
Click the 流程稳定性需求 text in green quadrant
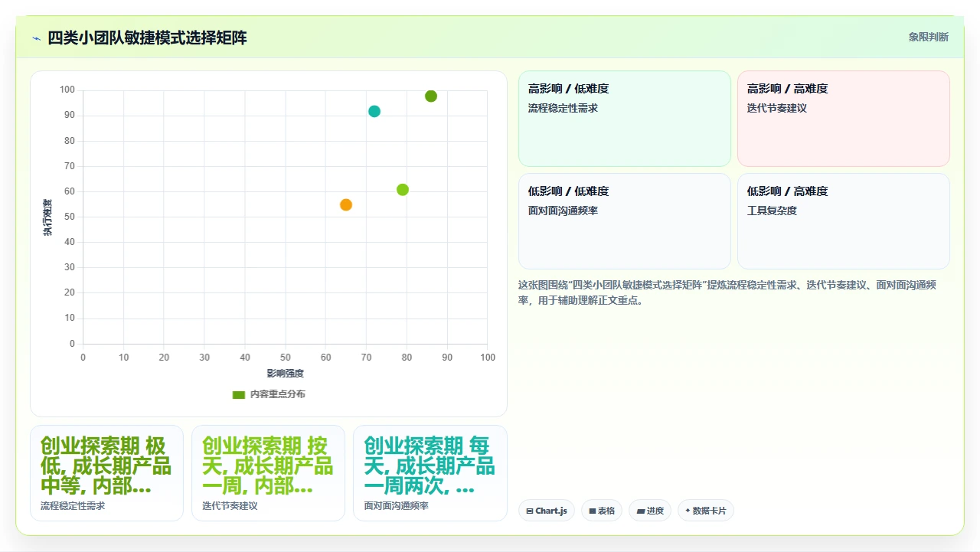click(x=563, y=109)
